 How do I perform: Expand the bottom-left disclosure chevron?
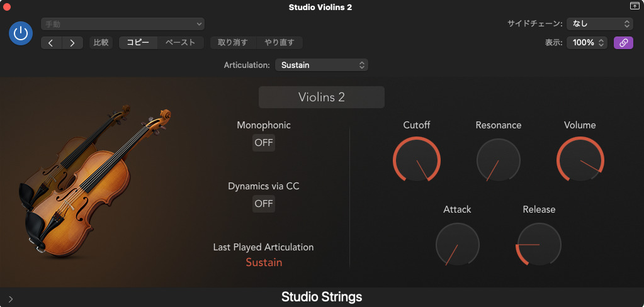[11, 299]
